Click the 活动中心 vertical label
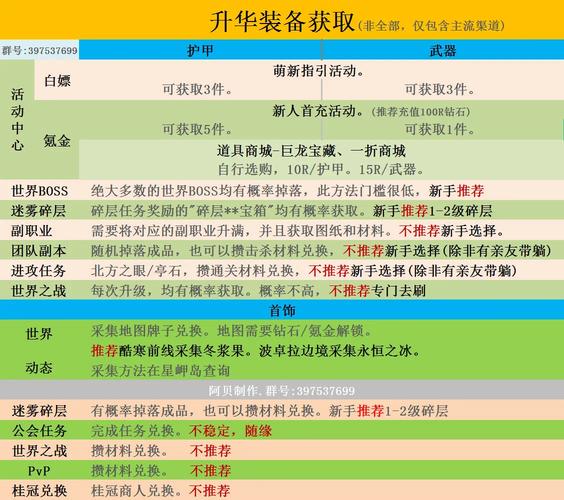 point(17,119)
